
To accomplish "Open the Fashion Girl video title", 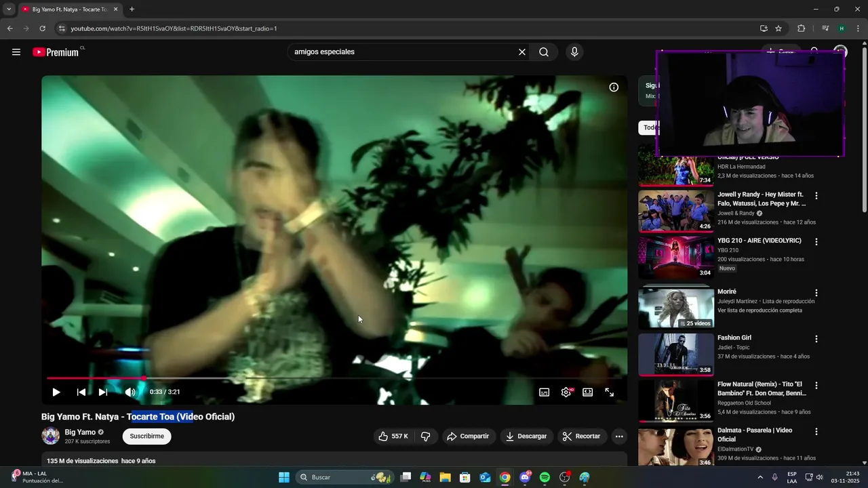I will point(734,338).
